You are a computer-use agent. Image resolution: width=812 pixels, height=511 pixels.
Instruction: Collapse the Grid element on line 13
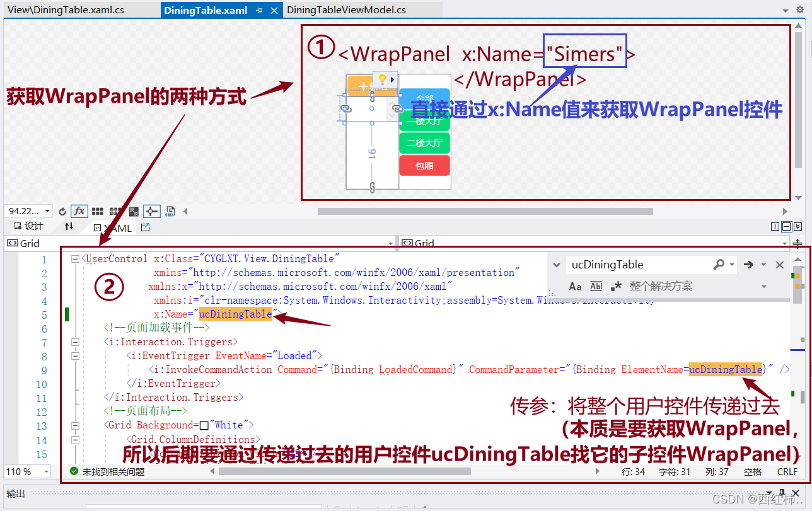coord(76,425)
